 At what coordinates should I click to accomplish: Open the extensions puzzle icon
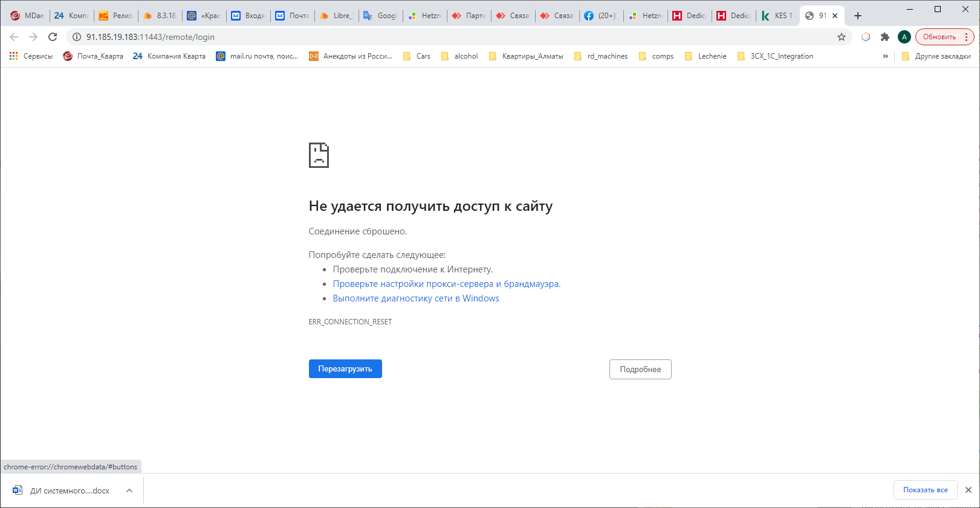click(x=885, y=37)
